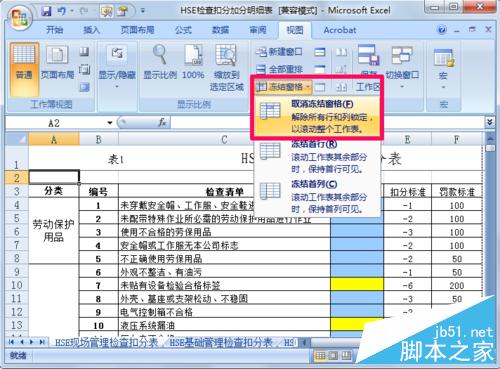This screenshot has width=500, height=369.
Task: Select row 3 header
Action: pyautogui.click(x=17, y=191)
